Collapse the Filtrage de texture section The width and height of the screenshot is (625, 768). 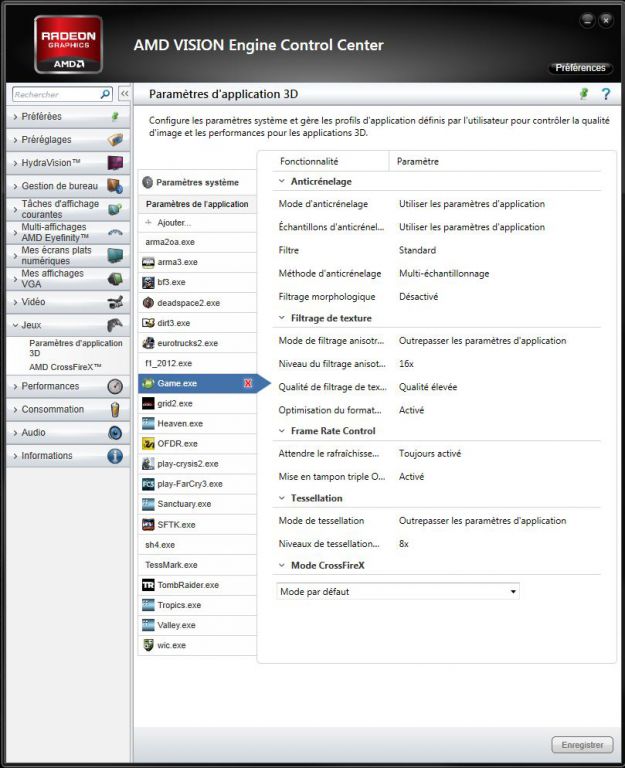click(282, 318)
